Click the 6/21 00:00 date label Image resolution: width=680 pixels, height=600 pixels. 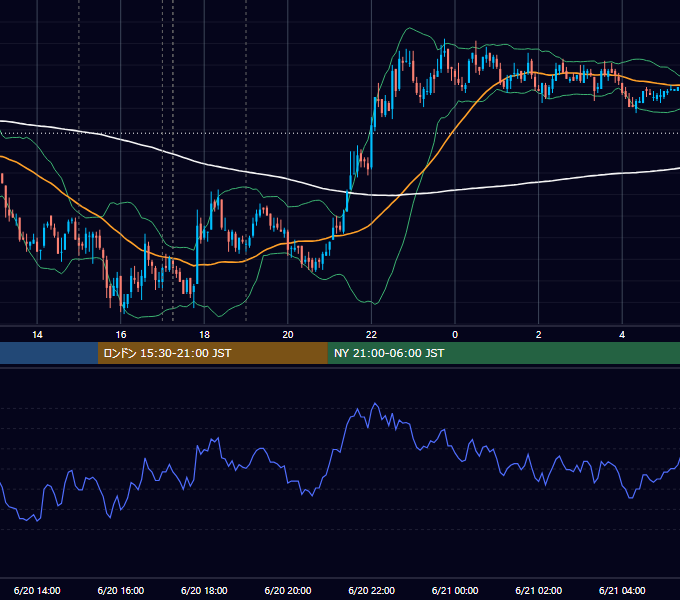tap(455, 590)
